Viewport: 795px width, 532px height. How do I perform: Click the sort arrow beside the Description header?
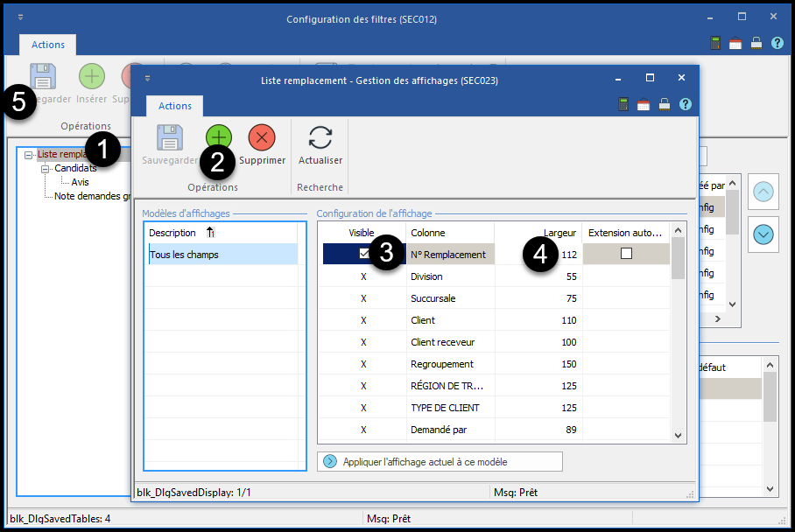coord(210,233)
